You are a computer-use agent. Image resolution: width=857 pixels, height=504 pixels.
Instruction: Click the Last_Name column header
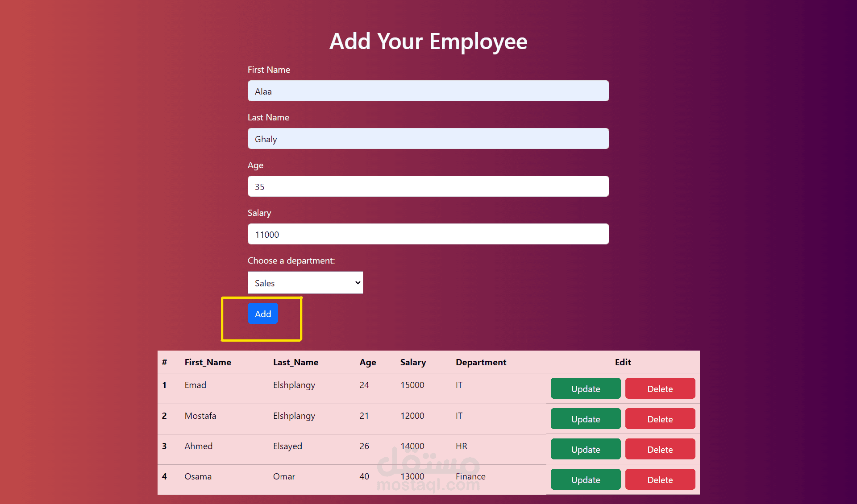(295, 362)
